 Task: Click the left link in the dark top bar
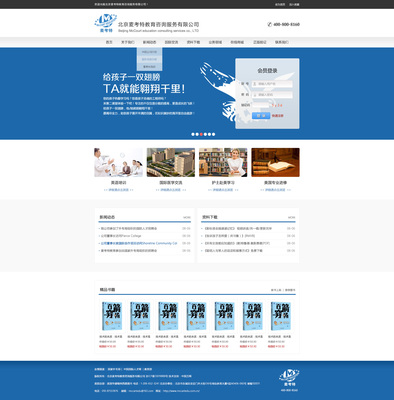(x=280, y=5)
